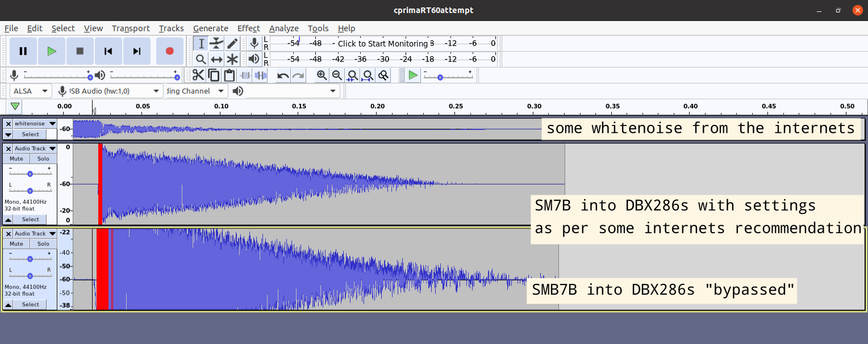Screen dimensions: 868x344
Task: Click the Copy icon in edit toolbar
Action: [214, 75]
